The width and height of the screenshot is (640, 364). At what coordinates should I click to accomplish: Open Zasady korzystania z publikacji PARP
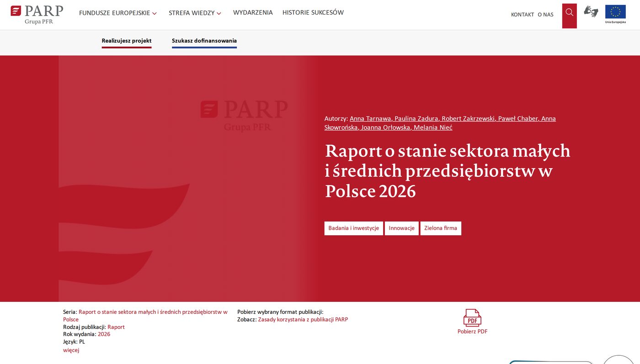pyautogui.click(x=303, y=320)
